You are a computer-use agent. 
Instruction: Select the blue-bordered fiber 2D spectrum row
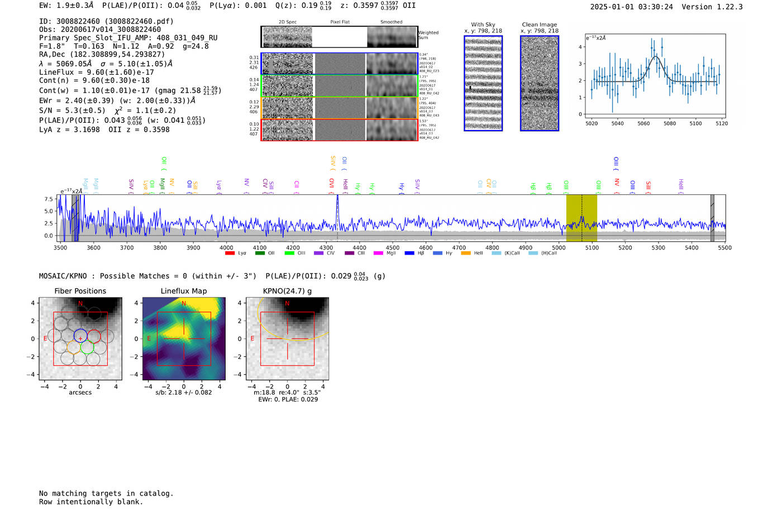339,64
